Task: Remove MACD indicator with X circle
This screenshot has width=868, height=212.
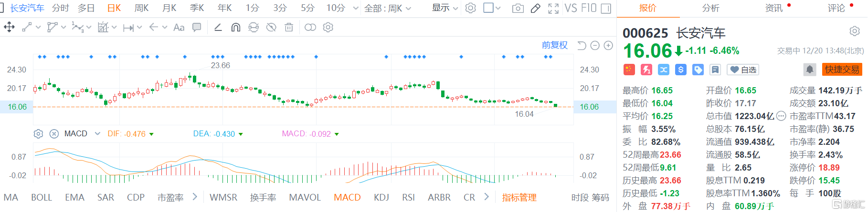Action: tap(54, 134)
